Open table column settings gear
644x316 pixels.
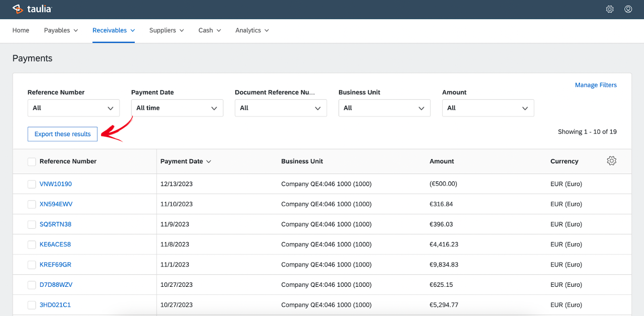tap(612, 161)
